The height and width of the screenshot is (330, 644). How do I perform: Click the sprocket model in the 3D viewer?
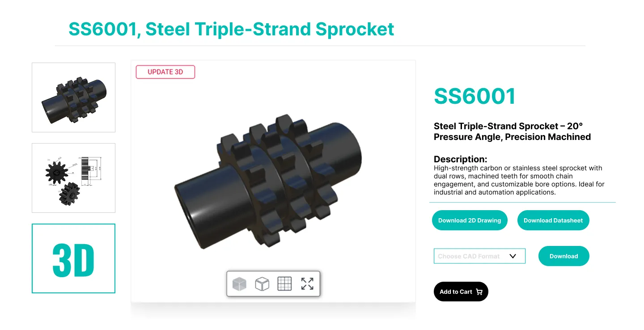coord(268,183)
